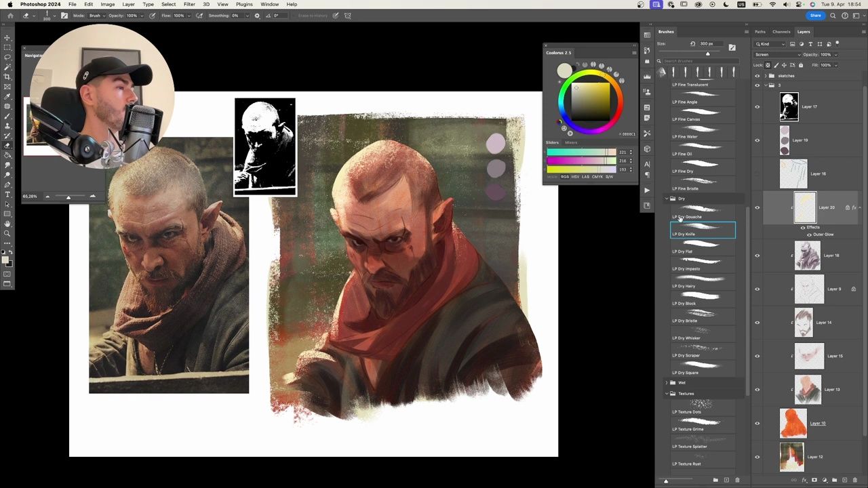868x488 pixels.
Task: Switch to the Channels tab
Action: click(781, 32)
